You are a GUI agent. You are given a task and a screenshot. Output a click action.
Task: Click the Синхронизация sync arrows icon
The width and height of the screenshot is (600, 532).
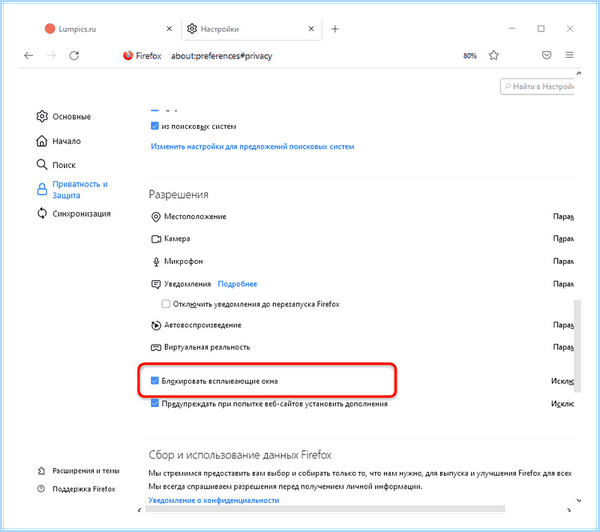tap(42, 213)
